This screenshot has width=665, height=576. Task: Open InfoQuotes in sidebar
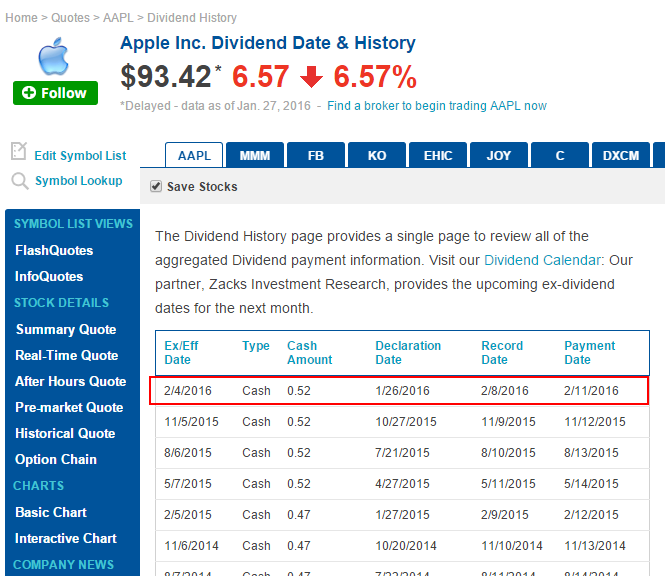[x=49, y=277]
